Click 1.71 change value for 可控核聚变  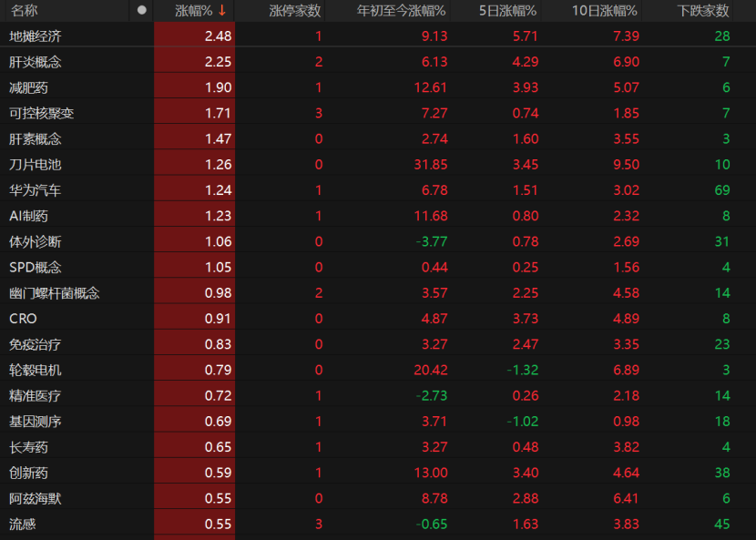pyautogui.click(x=218, y=113)
